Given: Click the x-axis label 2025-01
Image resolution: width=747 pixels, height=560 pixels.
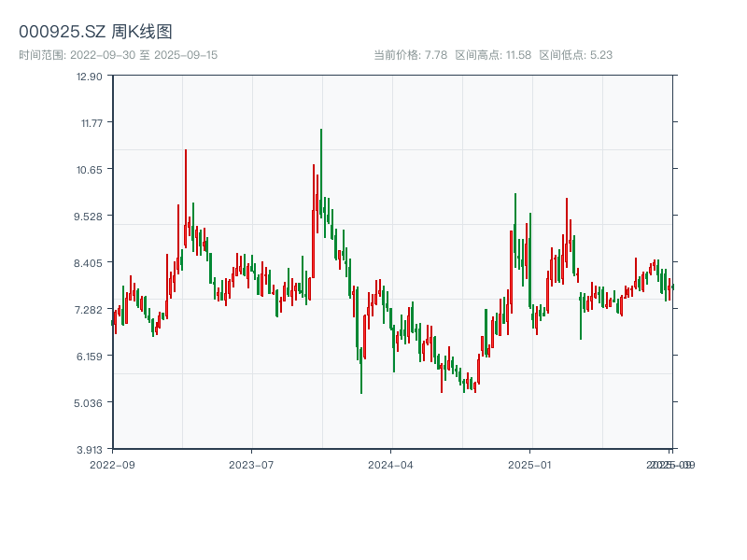Looking at the screenshot, I should (529, 465).
